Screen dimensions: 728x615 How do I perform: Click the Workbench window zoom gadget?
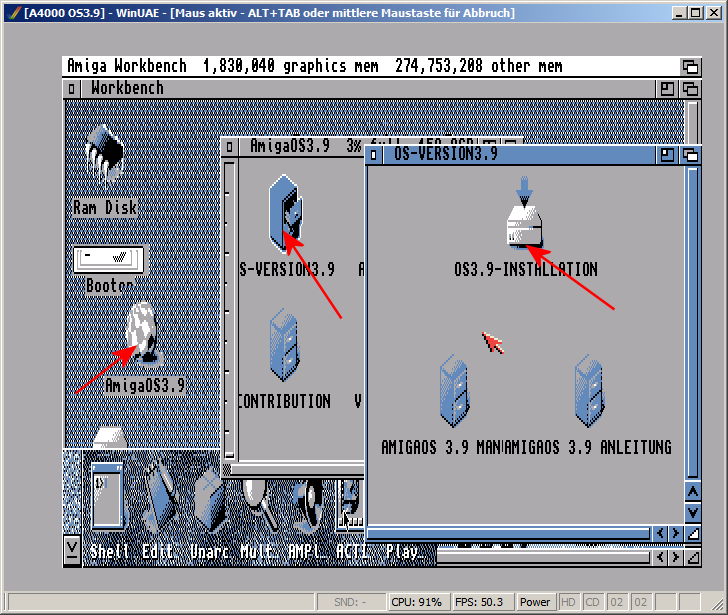point(667,89)
